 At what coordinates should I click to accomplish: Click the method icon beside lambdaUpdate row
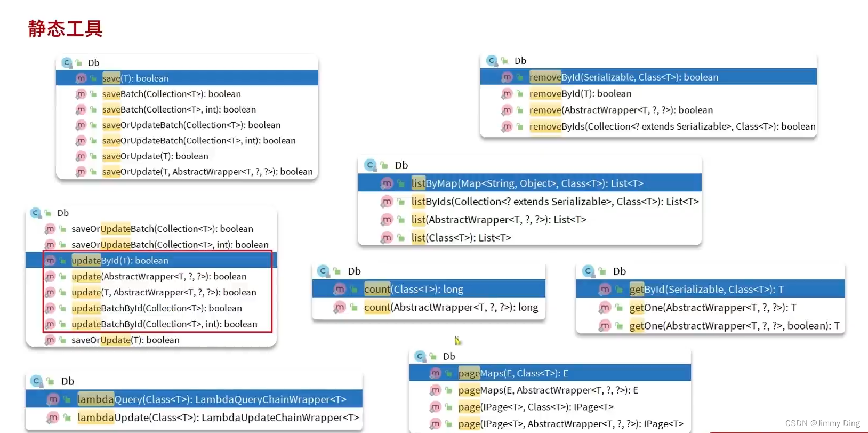(53, 418)
